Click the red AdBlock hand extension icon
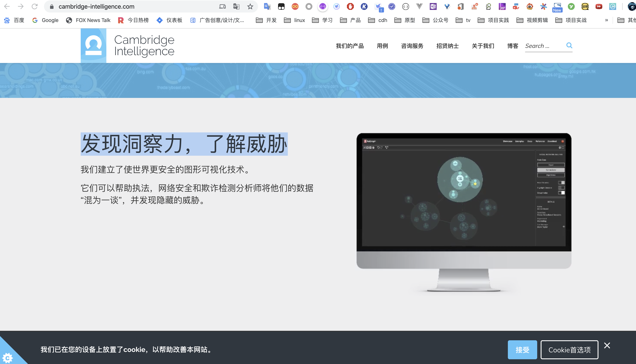636x364 pixels. click(350, 6)
